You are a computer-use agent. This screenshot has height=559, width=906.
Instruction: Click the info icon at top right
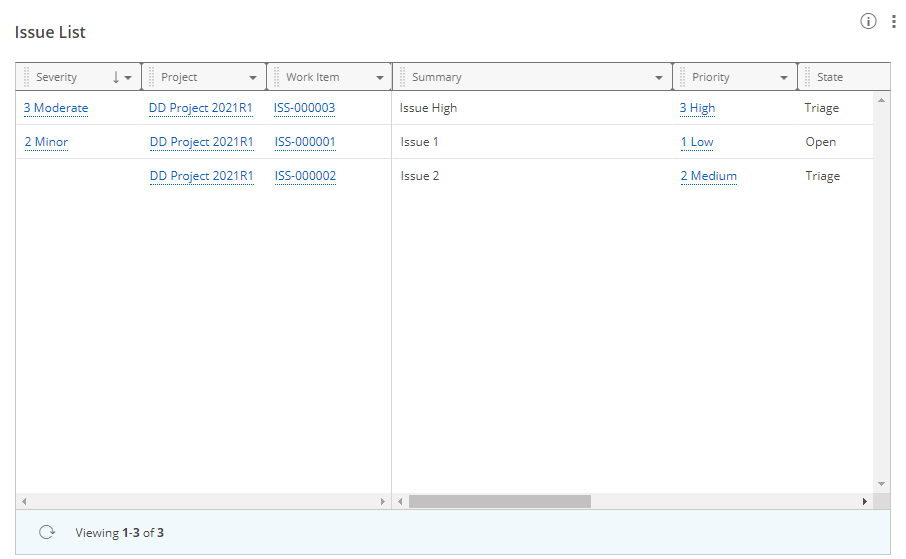pyautogui.click(x=868, y=22)
